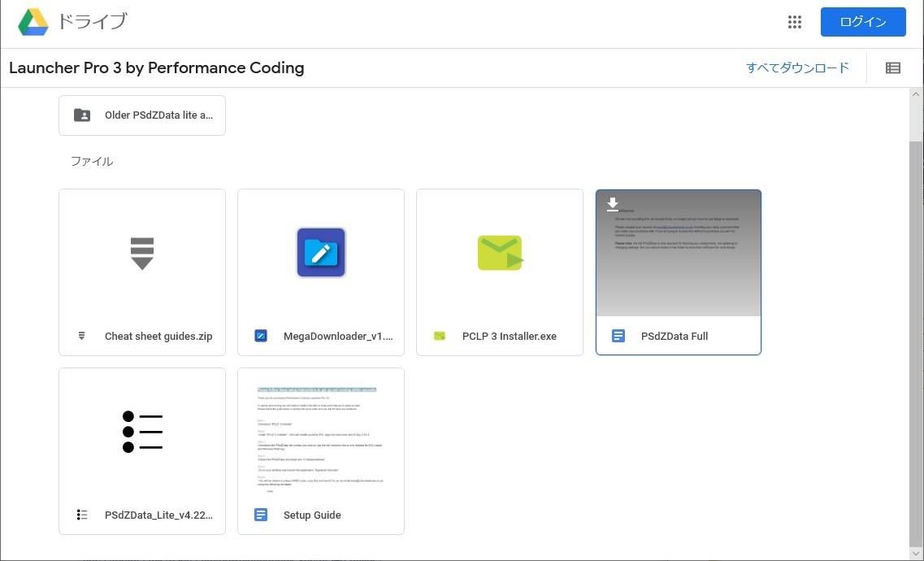Select the PSdZData_Lite_v4.22 file name

tap(159, 515)
